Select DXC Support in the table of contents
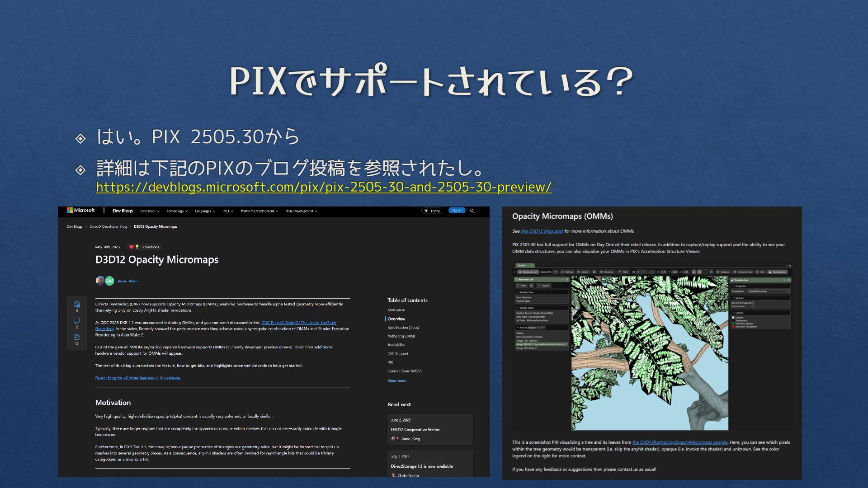This screenshot has height=488, width=868. [398, 354]
